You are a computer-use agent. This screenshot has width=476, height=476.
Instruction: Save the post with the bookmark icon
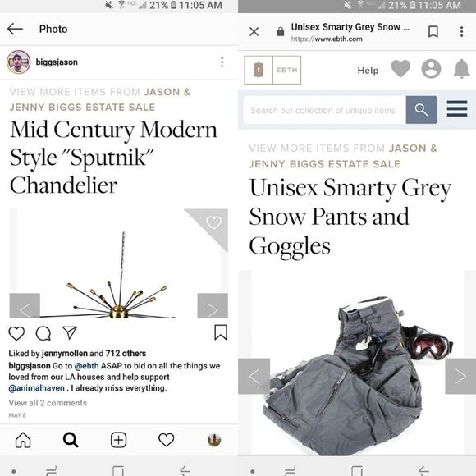[221, 332]
